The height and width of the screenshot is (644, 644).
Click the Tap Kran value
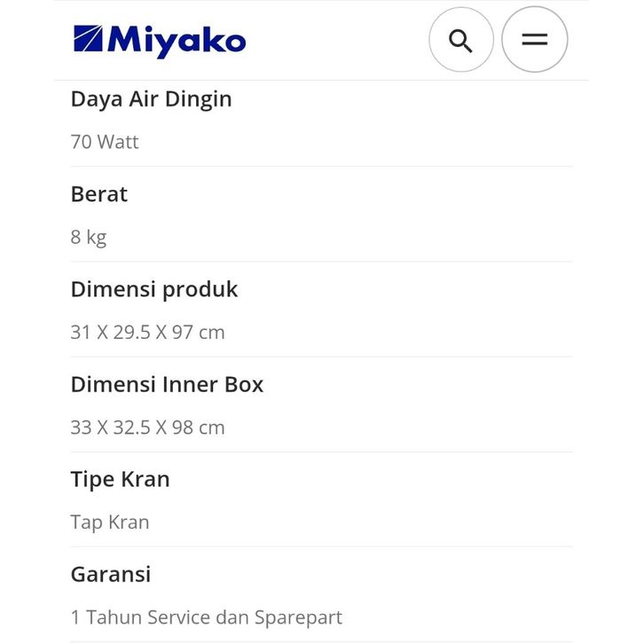[x=110, y=522]
